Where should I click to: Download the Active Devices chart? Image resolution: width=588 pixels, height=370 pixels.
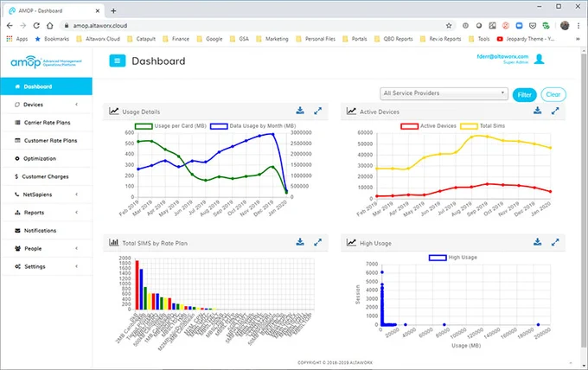pos(537,111)
